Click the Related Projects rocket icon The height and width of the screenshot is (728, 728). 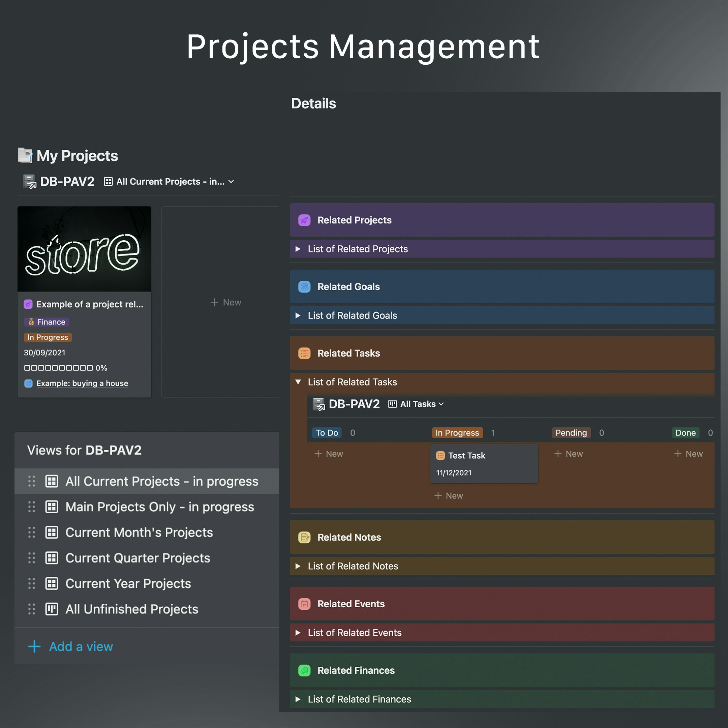pyautogui.click(x=304, y=220)
